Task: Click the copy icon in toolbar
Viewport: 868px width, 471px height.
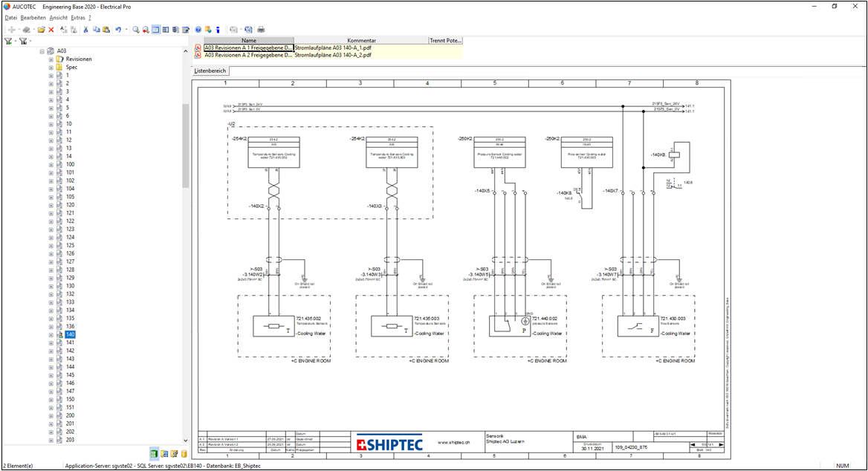Action: [x=97, y=29]
